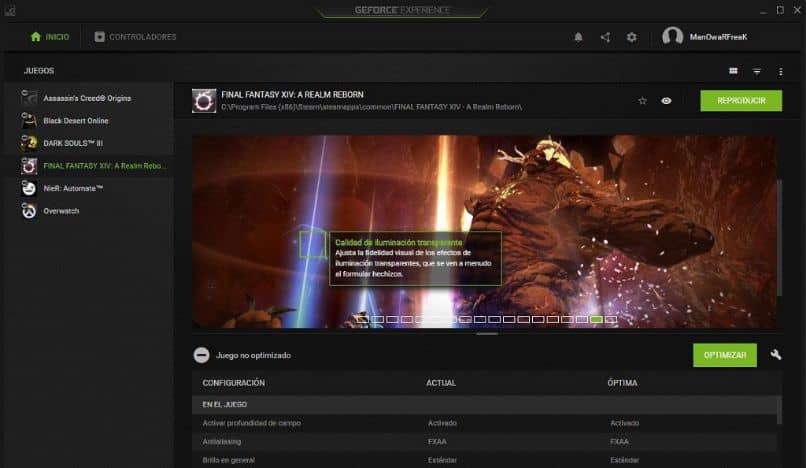This screenshot has height=468, width=806.
Task: Mark Final Fantasy XIV as favorite star
Action: 642,101
